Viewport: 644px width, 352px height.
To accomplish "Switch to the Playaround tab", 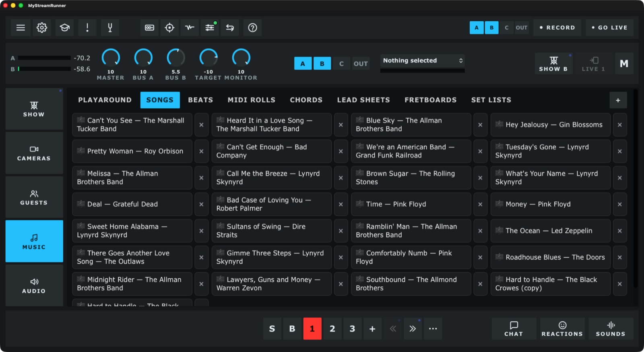I will pos(105,100).
